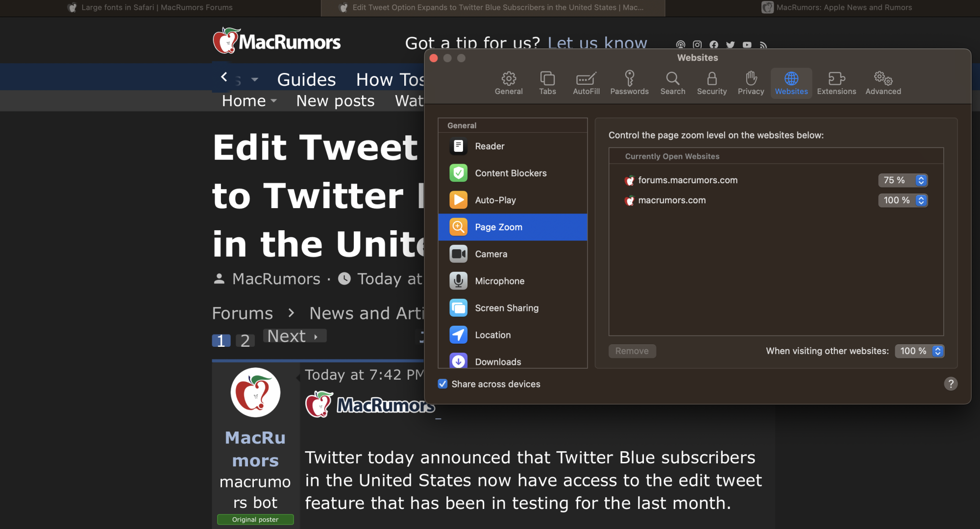Open the Extensions preferences pane

(x=836, y=83)
